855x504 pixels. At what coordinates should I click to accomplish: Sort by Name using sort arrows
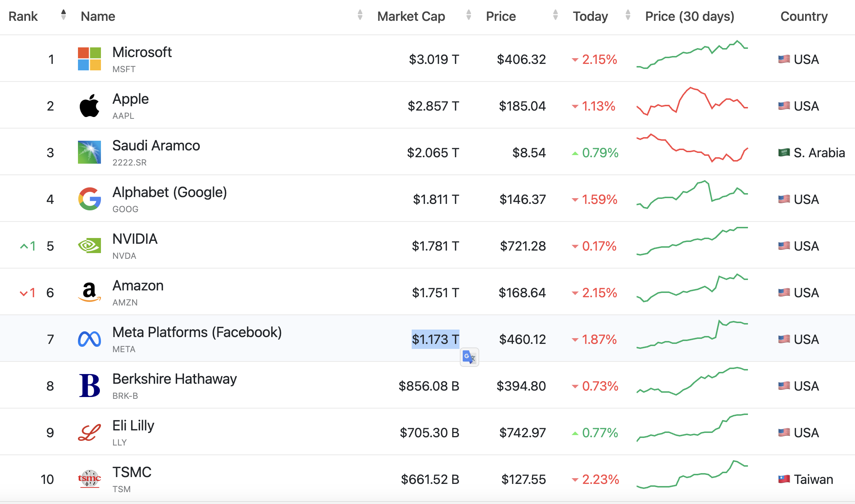coord(360,15)
